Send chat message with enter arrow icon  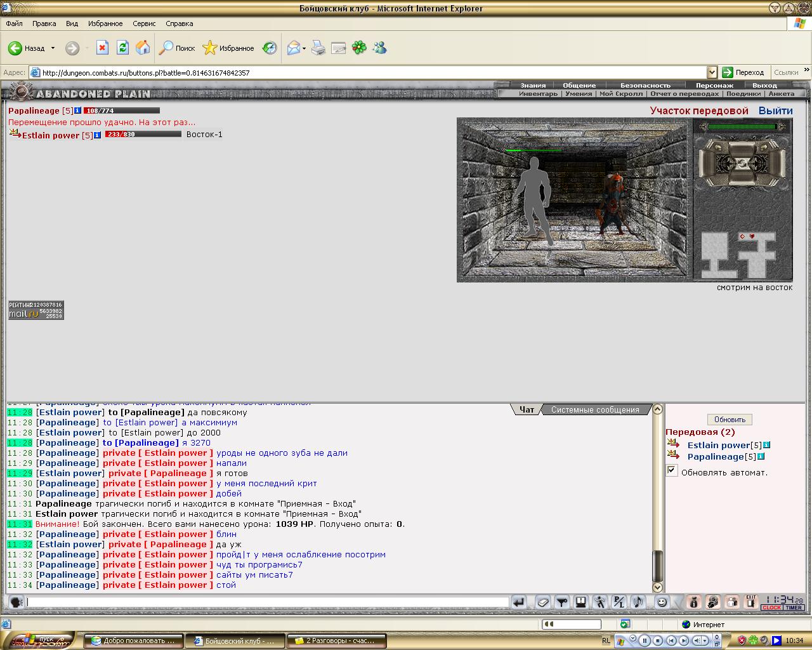(518, 602)
